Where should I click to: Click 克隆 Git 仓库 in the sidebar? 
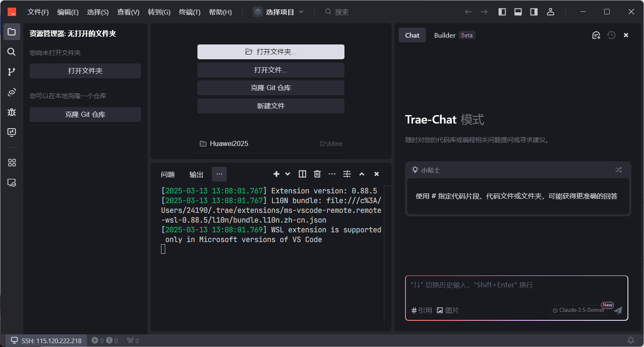86,114
